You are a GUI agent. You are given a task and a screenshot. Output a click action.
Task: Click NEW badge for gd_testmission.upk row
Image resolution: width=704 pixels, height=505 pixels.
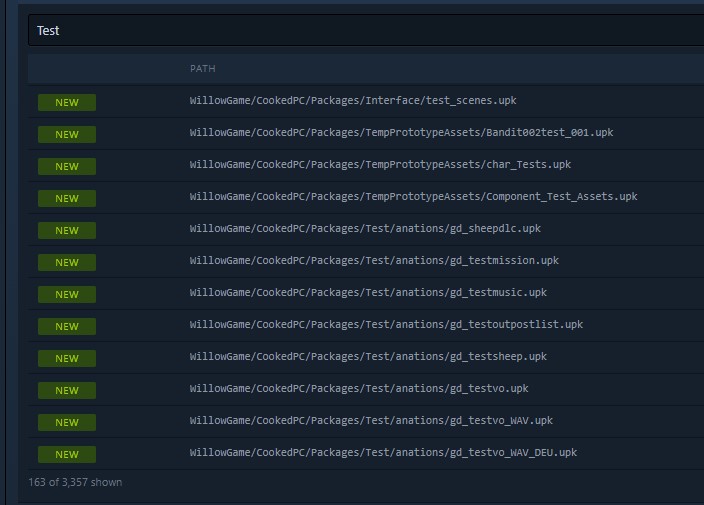67,263
